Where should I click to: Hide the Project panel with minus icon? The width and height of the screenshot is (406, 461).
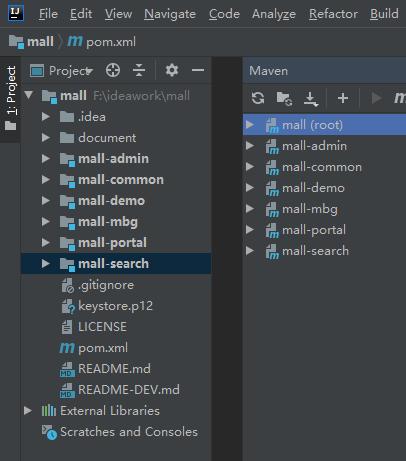pos(198,70)
